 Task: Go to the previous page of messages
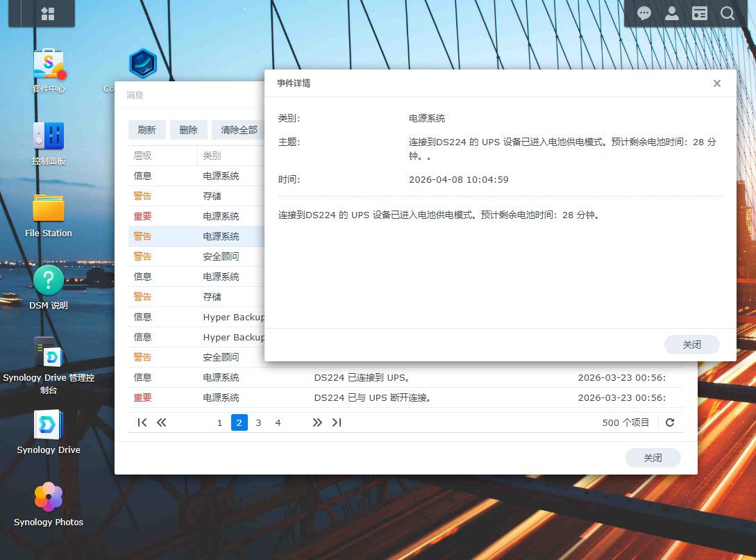tap(162, 422)
